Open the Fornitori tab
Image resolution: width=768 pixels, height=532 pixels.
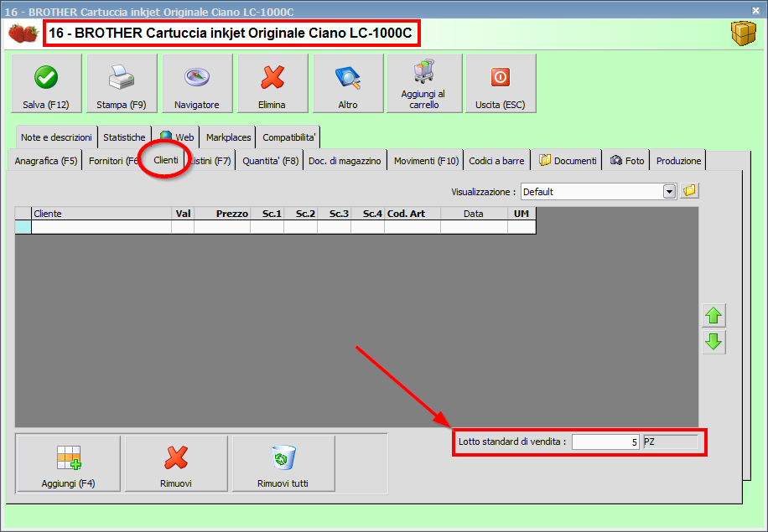pyautogui.click(x=112, y=161)
